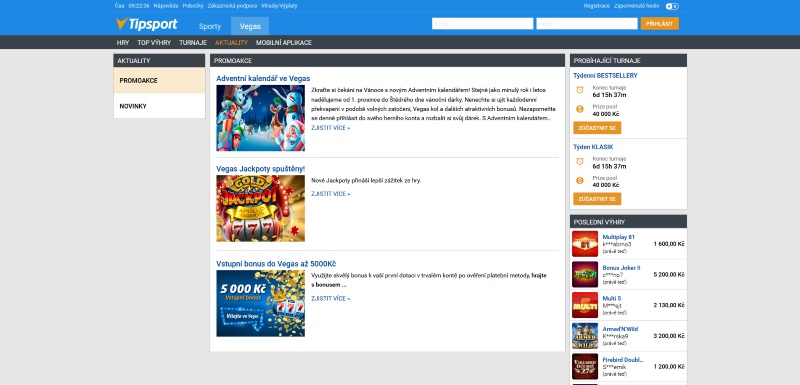The image size is (800, 385).
Task: Open the Armed'N'Wild game icon
Action: coord(585,336)
